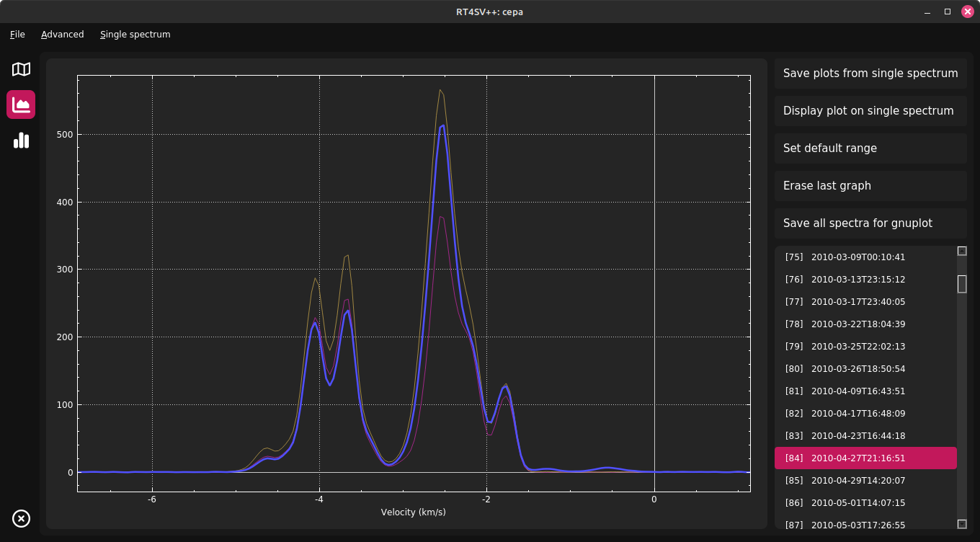The image size is (980, 542).
Task: Click the scrollbar up arrow of spectrum list
Action: click(x=962, y=251)
